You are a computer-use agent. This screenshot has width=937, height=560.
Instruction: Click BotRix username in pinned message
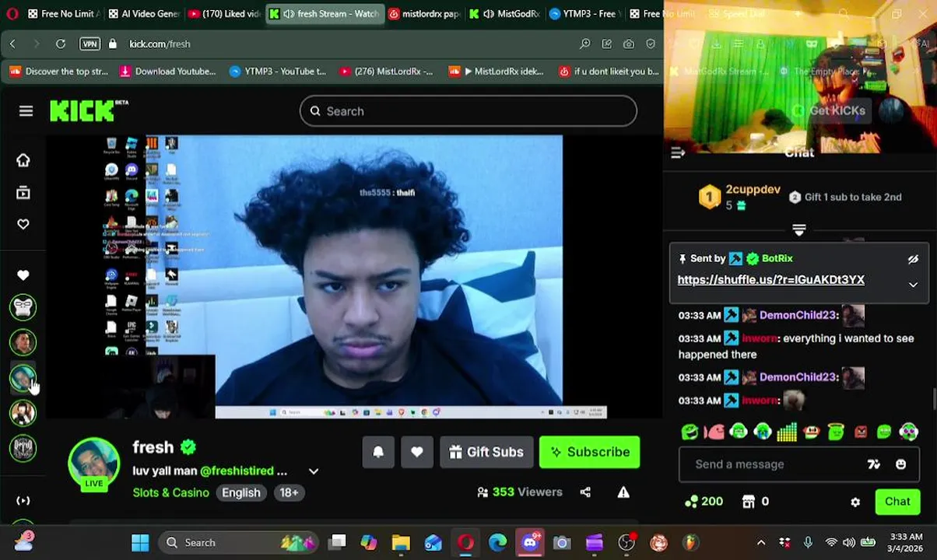point(777,258)
